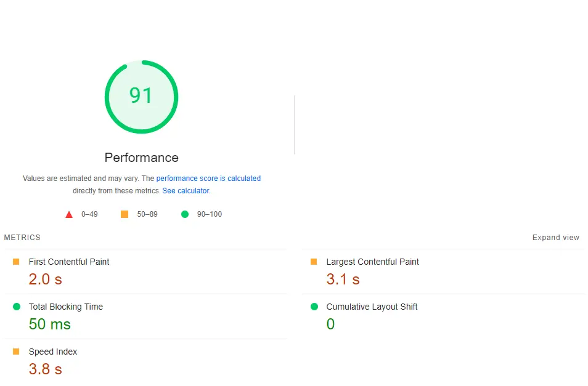Viewport: 588px width, 386px height.
Task: Click orange square beside First Contentful Paint
Action: [16, 262]
